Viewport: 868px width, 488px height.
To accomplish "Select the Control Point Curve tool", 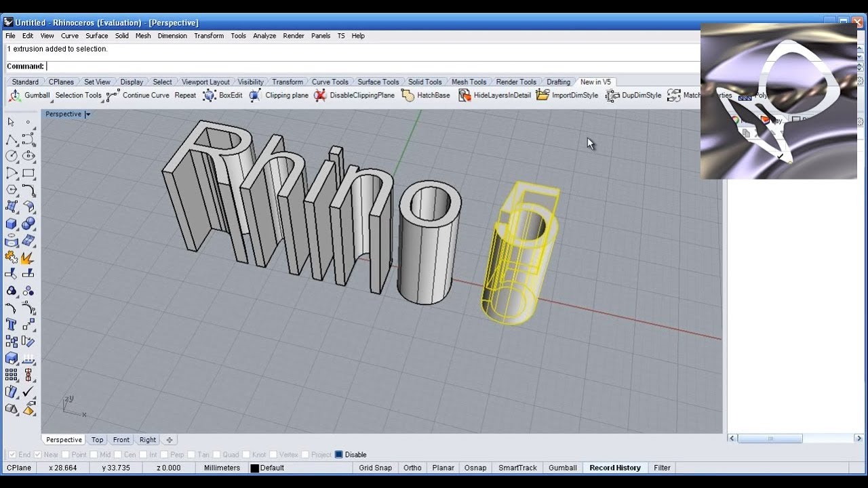I will (x=28, y=139).
